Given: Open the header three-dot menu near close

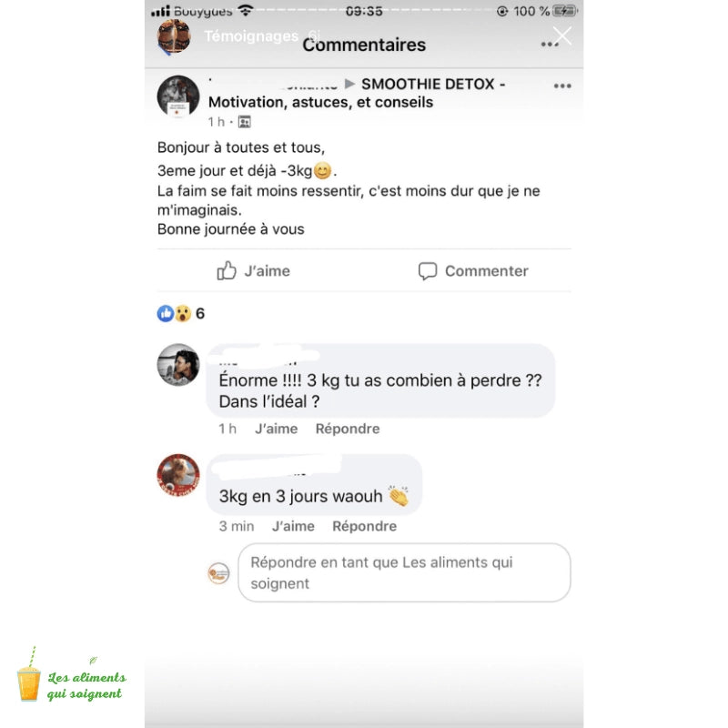Looking at the screenshot, I should point(550,45).
